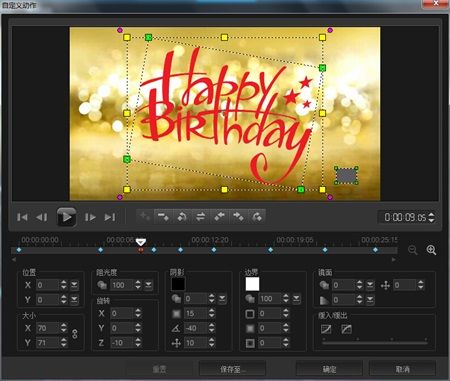450x381 pixels.
Task: Toggle the ease in button
Action: pos(326,329)
